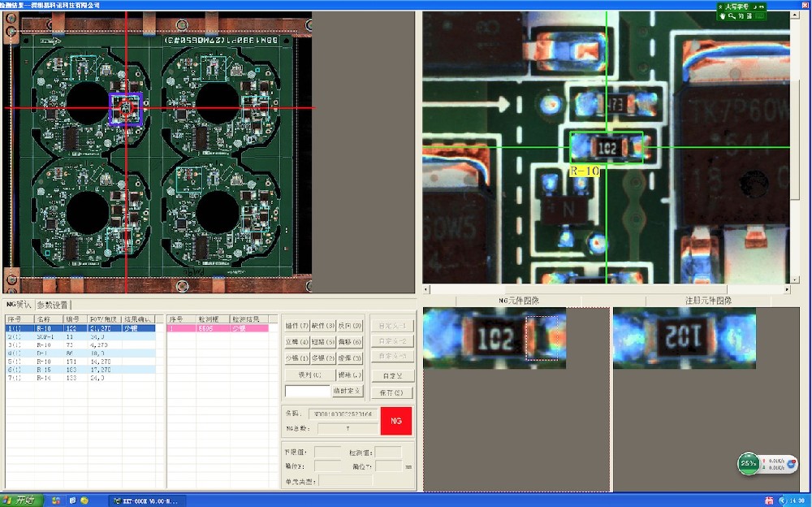Click the yellow quick launch icon in taskbar

(x=84, y=500)
